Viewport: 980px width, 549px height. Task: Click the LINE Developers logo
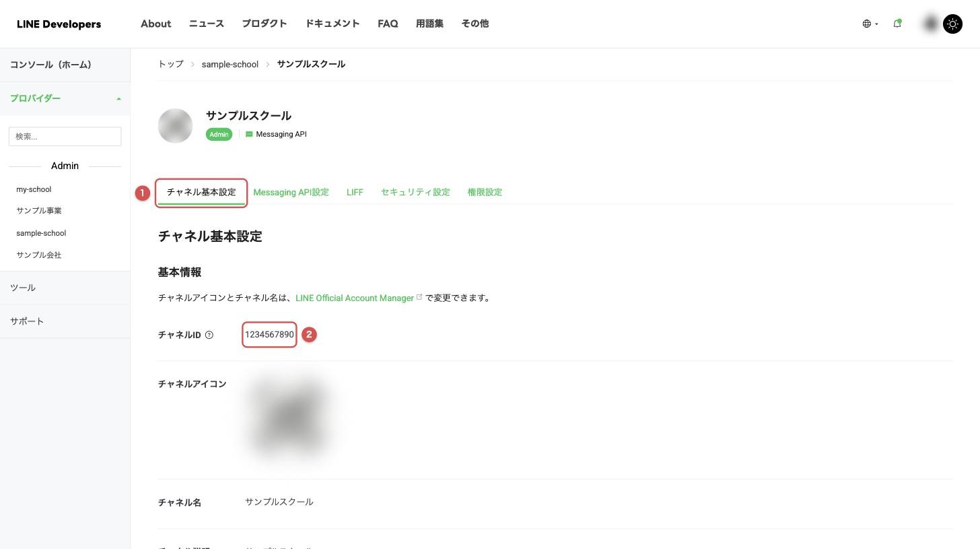(x=59, y=24)
